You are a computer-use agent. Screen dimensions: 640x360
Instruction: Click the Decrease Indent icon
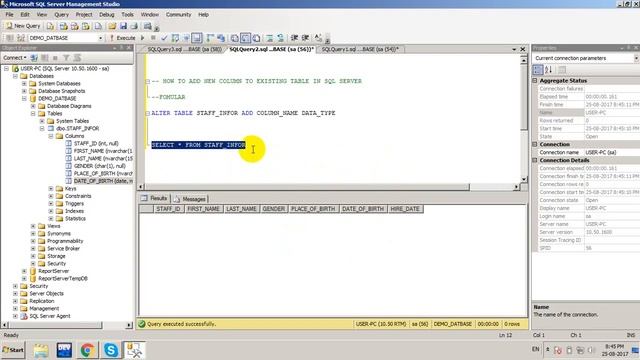click(x=294, y=38)
